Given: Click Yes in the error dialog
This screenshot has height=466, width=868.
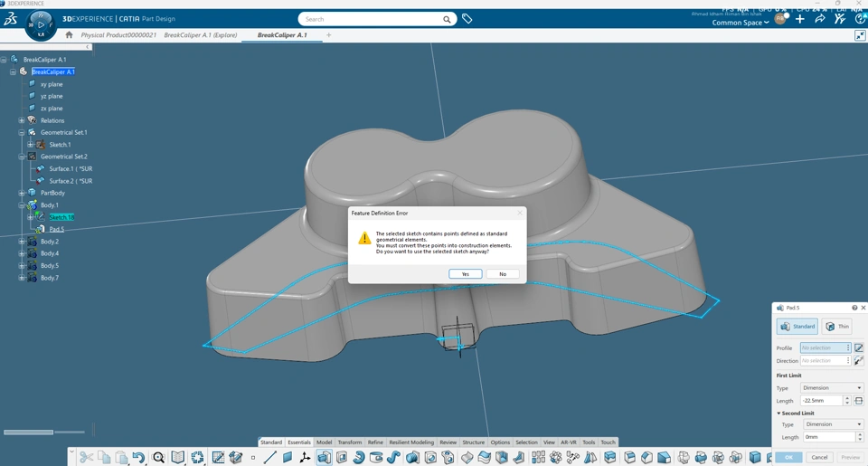Looking at the screenshot, I should coord(465,274).
